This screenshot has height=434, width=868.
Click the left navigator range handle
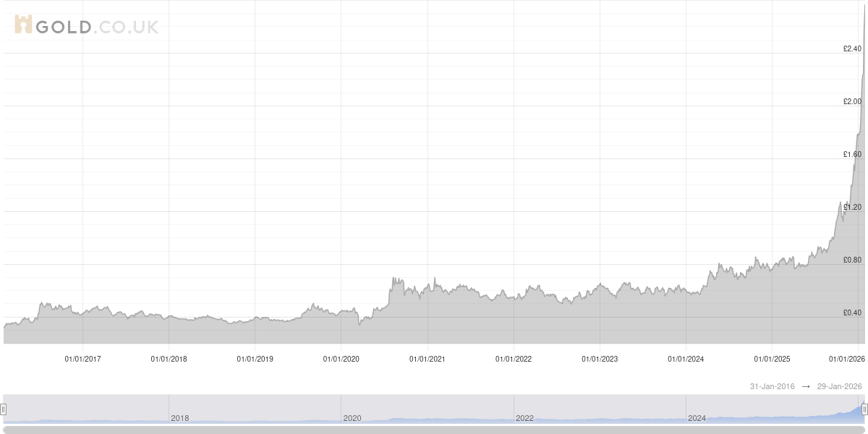coord(4,409)
